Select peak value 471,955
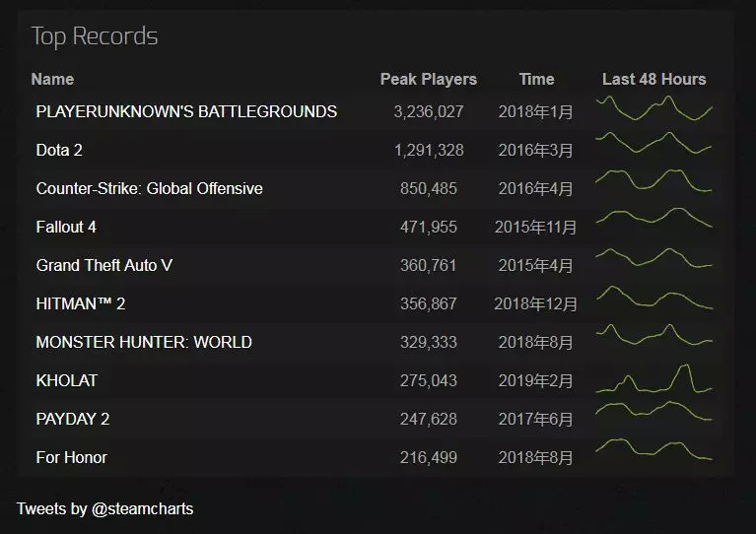Viewport: 756px width, 534px height. tap(429, 227)
